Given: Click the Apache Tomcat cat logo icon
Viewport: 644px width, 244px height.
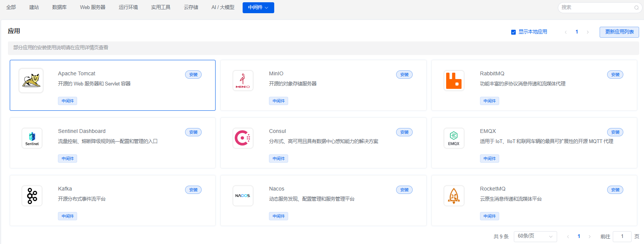Looking at the screenshot, I should (x=31, y=81).
